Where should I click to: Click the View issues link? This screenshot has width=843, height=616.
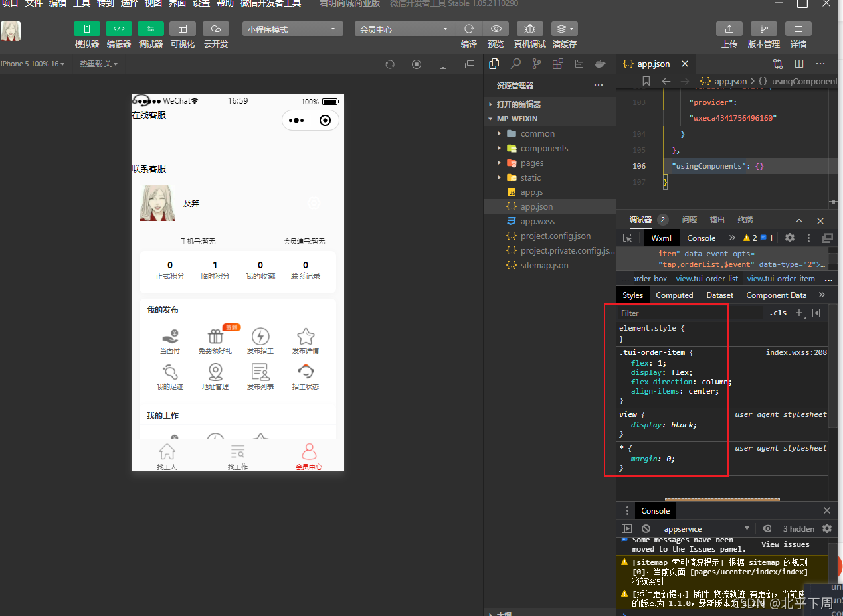coord(785,544)
